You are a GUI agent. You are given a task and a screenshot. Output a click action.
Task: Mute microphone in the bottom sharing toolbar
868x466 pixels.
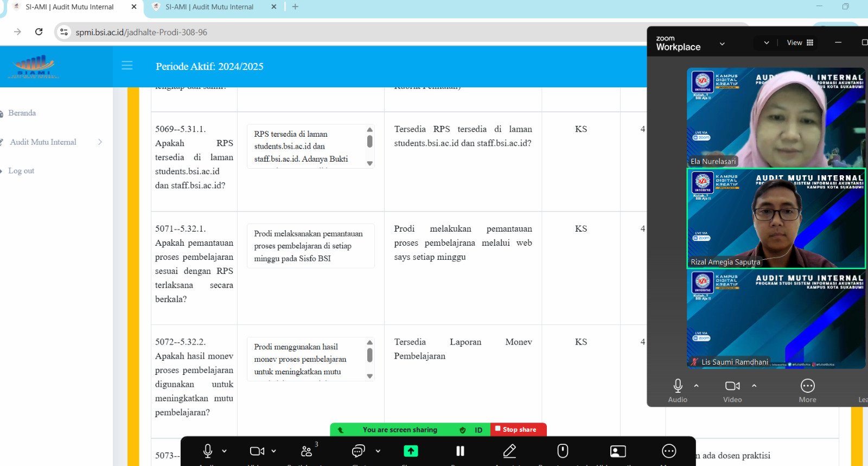[x=208, y=451]
